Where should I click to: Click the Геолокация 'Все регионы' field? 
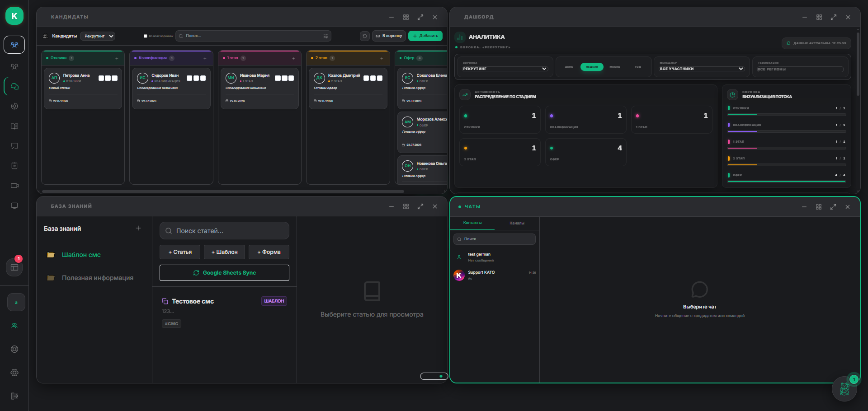pyautogui.click(x=800, y=69)
